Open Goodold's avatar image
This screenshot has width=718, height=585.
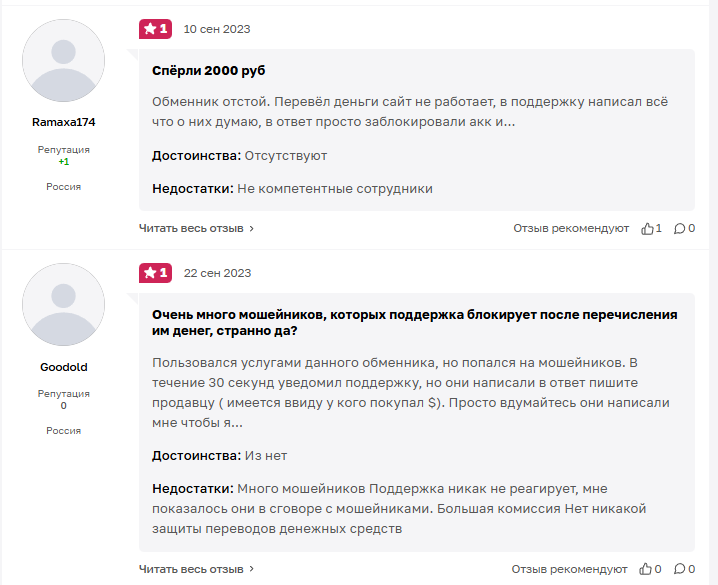click(x=63, y=305)
